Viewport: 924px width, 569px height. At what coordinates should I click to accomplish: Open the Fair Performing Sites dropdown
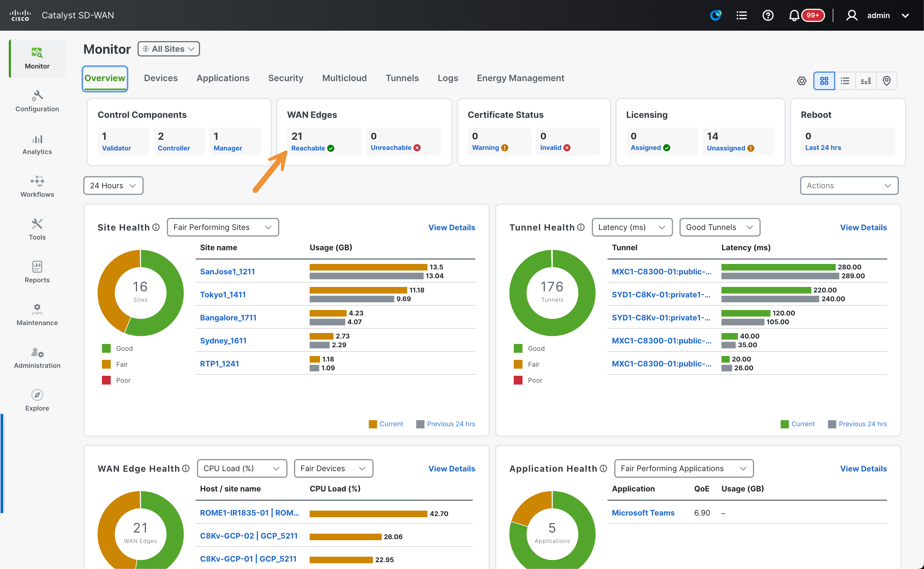click(223, 227)
